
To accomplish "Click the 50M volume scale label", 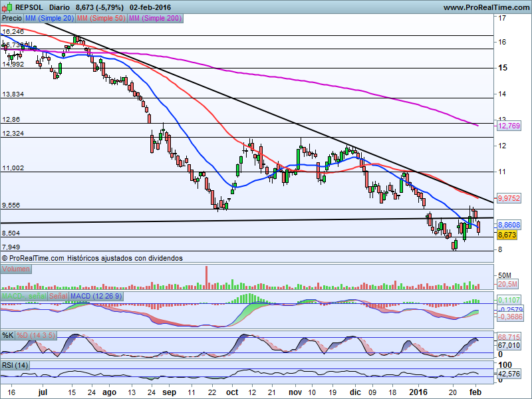I will [x=505, y=275].
